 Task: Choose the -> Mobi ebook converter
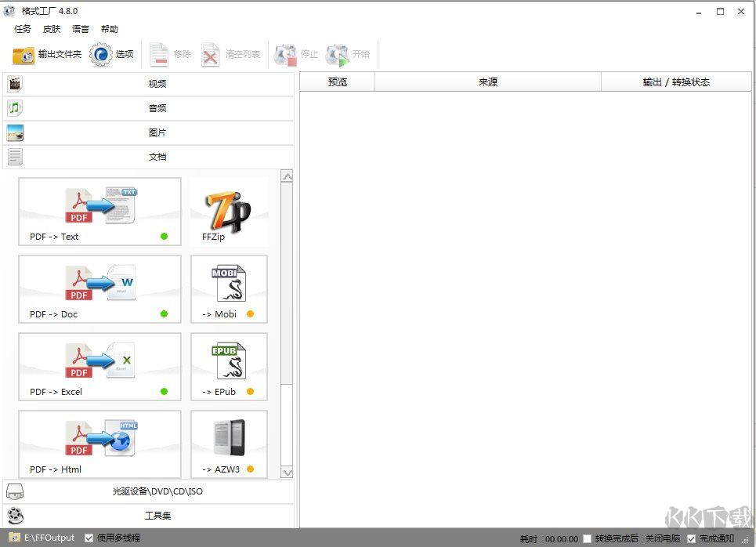click(229, 288)
